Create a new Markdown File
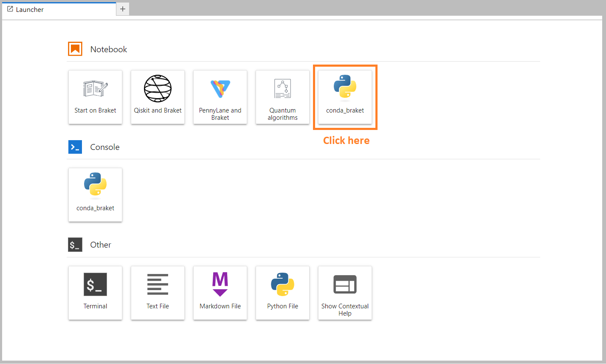The image size is (606, 364). (x=220, y=293)
